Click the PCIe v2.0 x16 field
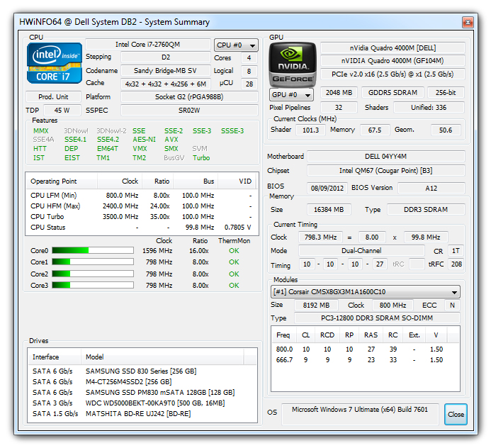 pos(393,74)
